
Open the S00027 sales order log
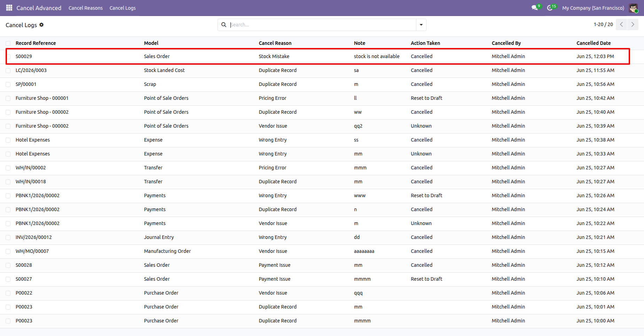(x=24, y=279)
